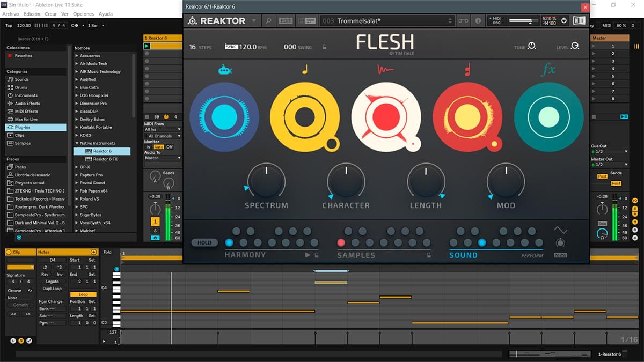The width and height of the screenshot is (644, 362).
Task: Adjust the CHARACTER knob
Action: point(346,181)
